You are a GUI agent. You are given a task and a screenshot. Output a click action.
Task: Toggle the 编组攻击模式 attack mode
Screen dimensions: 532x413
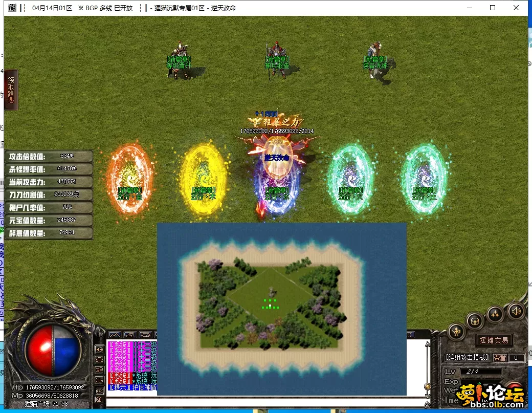[x=467, y=357]
